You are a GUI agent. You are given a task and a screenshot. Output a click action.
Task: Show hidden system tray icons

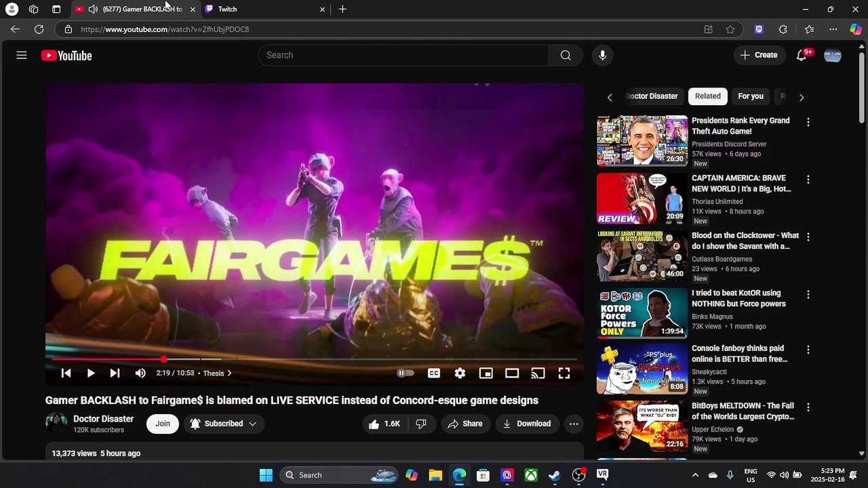tap(695, 475)
